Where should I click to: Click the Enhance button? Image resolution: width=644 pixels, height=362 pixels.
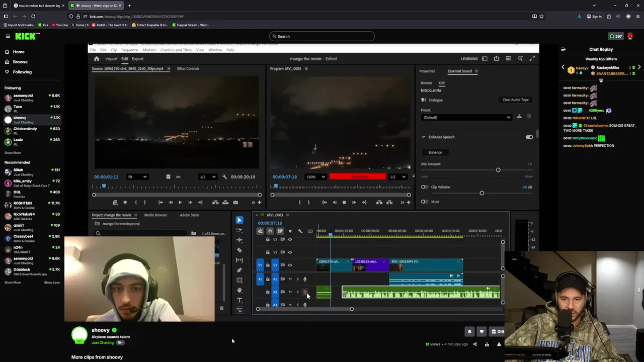tap(435, 152)
